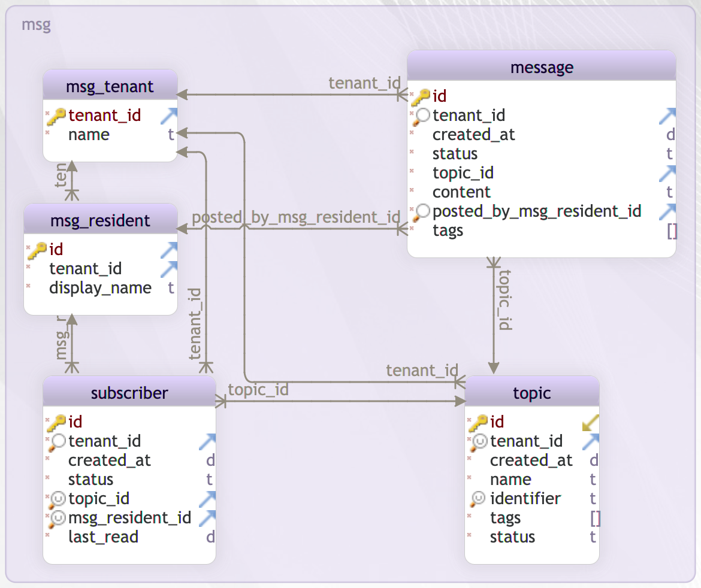Click the unique index icon on subscriber msg_resident_id

coord(56,519)
